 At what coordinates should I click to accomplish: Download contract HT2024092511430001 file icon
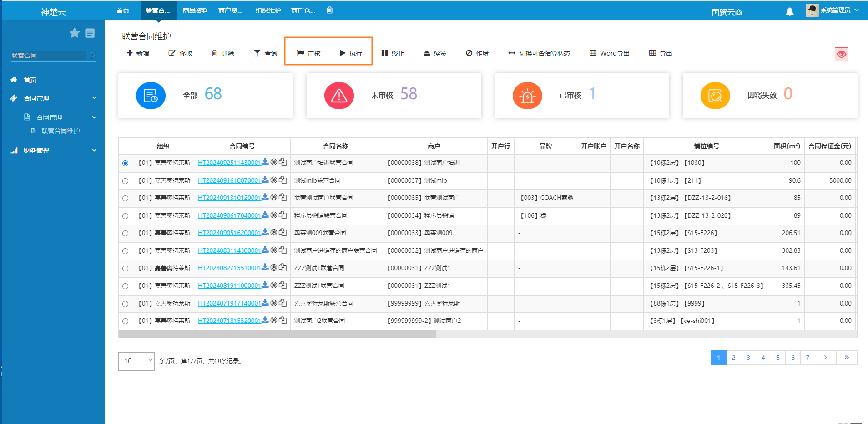click(x=265, y=162)
